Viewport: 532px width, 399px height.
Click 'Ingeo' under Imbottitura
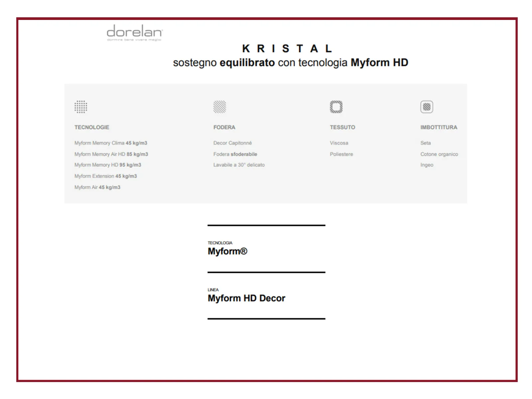point(427,165)
